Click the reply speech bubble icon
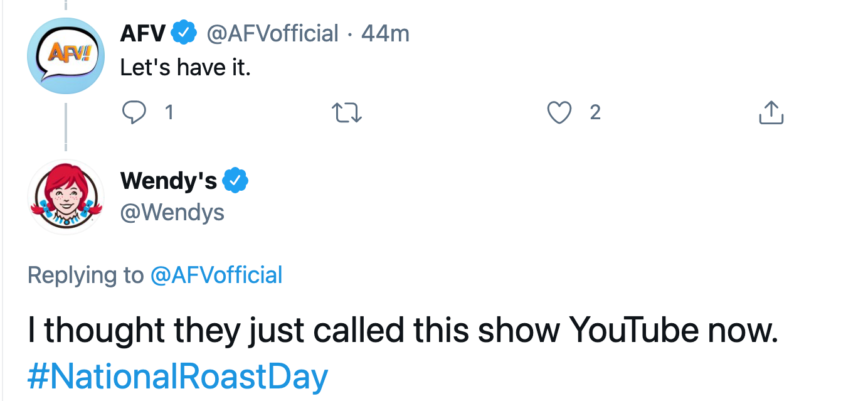The width and height of the screenshot is (868, 401). [x=133, y=113]
